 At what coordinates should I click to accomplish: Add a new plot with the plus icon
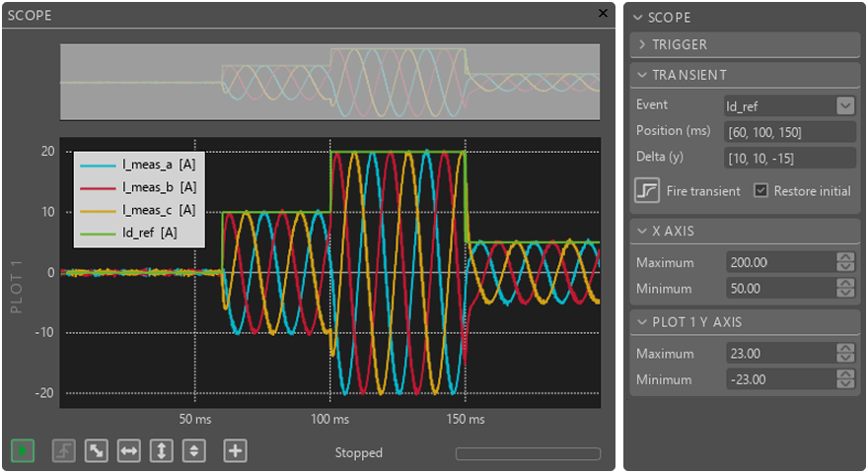pos(236,451)
